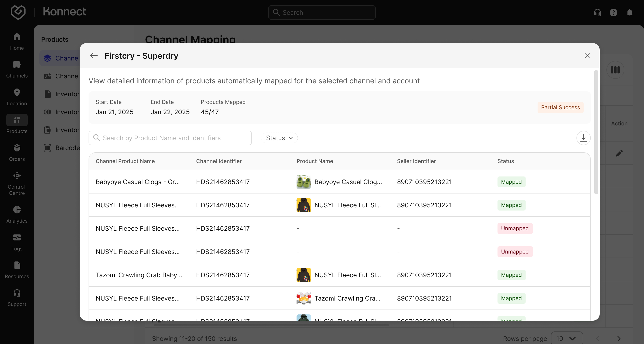The height and width of the screenshot is (344, 644).
Task: Click the help question mark icon
Action: (x=613, y=13)
